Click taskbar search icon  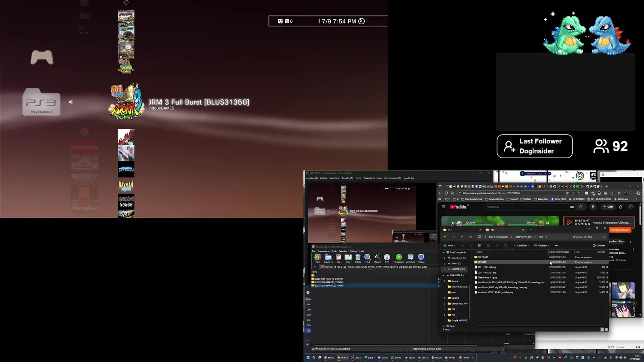tap(314, 358)
